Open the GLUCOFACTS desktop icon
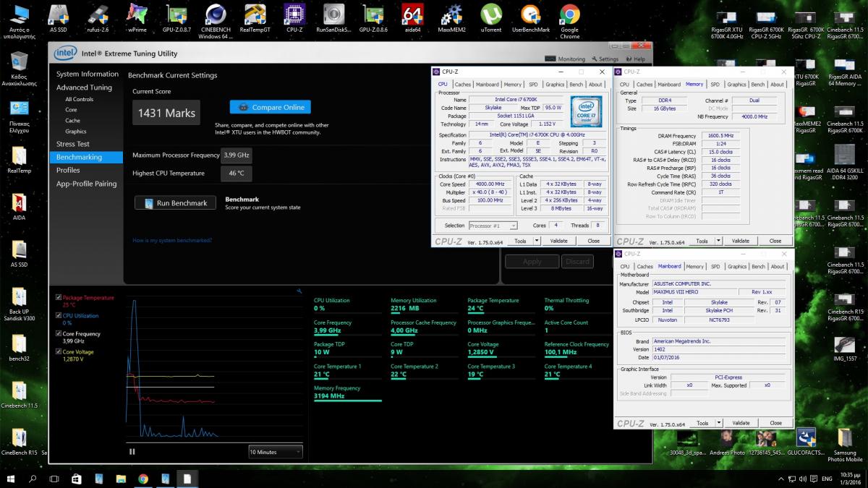This screenshot has height=488, width=868. 806,441
